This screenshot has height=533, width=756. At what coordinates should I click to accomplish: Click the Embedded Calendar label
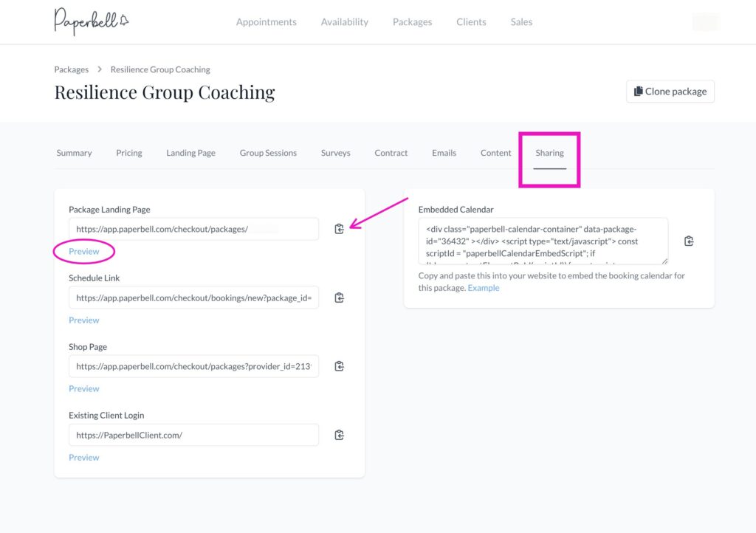[x=456, y=210]
